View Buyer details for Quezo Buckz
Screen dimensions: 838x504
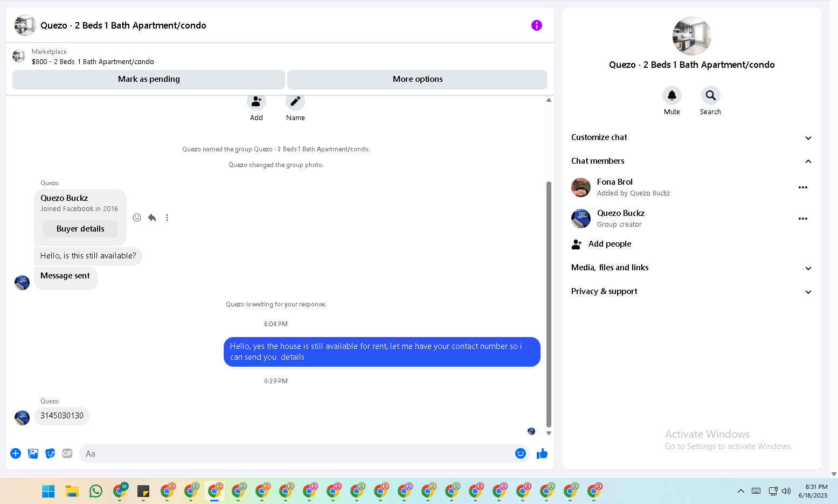(80, 229)
